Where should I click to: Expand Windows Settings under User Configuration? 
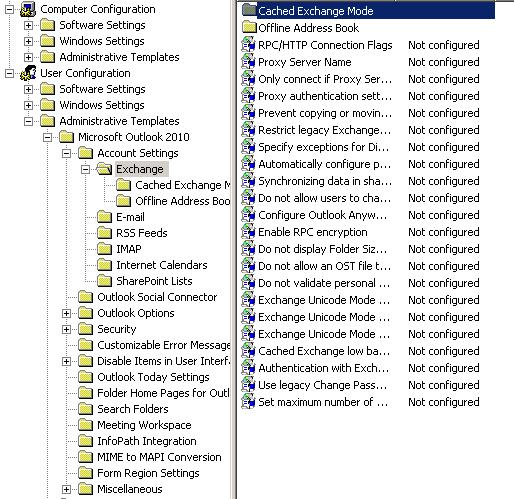tap(28, 105)
